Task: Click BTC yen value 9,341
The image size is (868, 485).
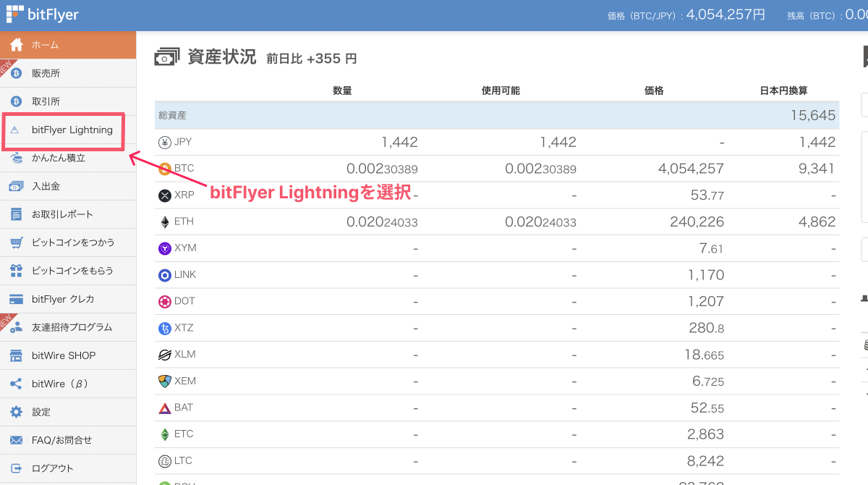Action: click(x=817, y=169)
